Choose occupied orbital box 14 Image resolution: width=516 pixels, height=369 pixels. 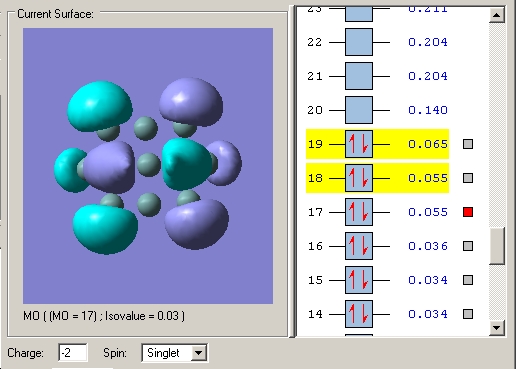click(x=359, y=314)
